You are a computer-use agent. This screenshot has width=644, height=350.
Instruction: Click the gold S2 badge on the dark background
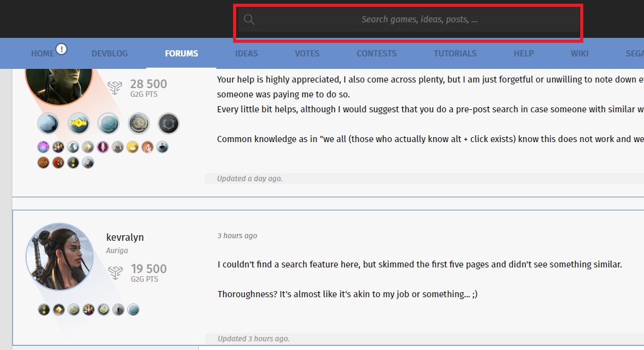(x=139, y=123)
